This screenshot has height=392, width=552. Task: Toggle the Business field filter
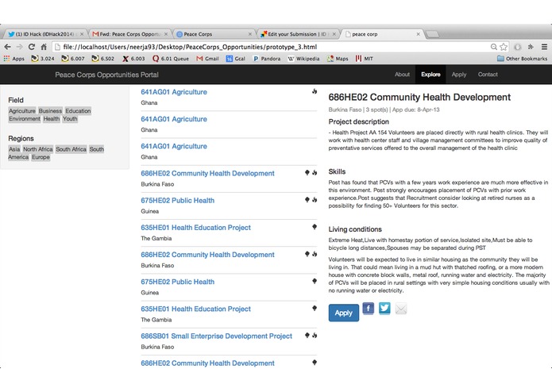tap(50, 111)
